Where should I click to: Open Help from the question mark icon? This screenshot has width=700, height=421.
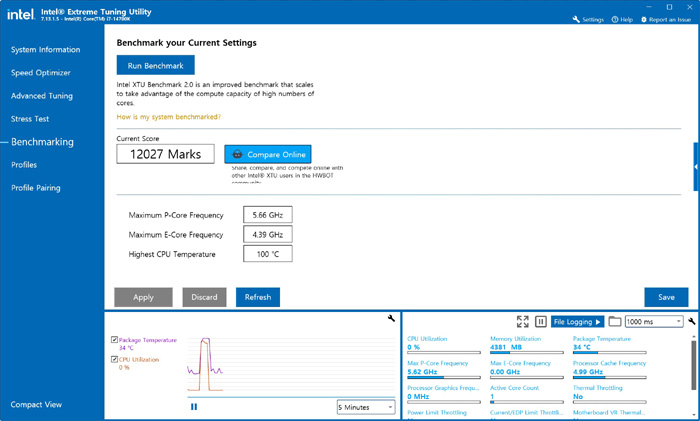[x=615, y=19]
